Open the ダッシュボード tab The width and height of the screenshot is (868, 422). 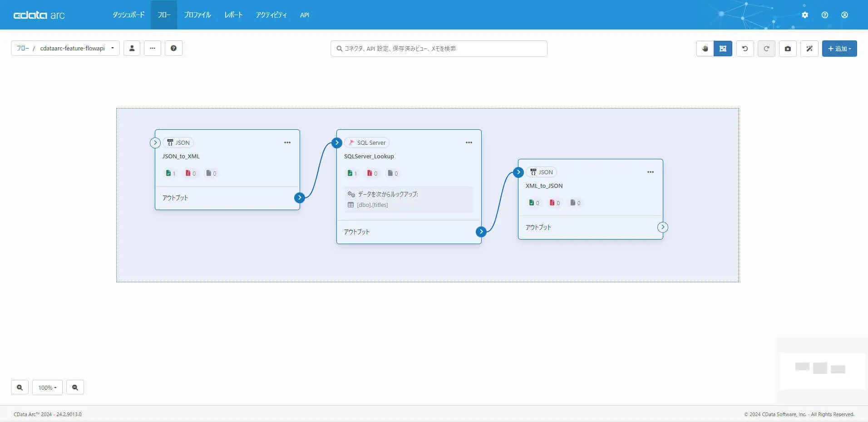(128, 15)
